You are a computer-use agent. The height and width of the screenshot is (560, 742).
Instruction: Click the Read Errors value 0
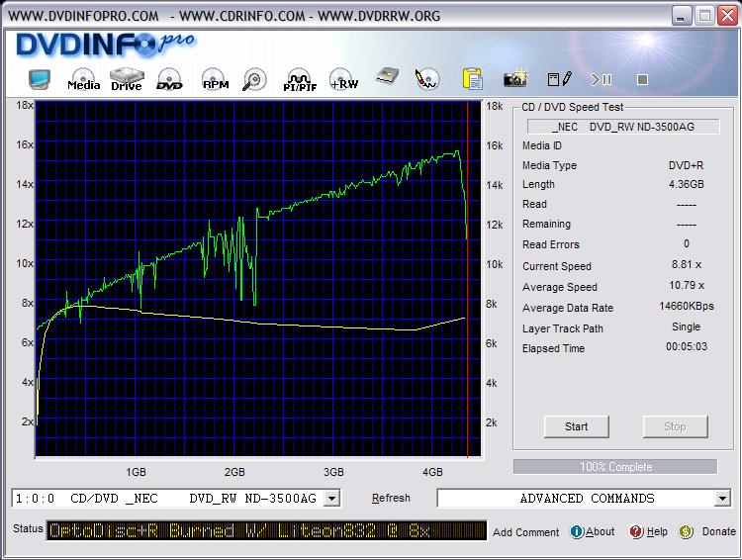(687, 243)
